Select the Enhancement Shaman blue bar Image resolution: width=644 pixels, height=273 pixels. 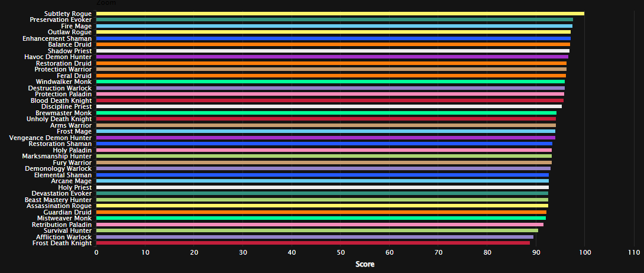(x=333, y=38)
